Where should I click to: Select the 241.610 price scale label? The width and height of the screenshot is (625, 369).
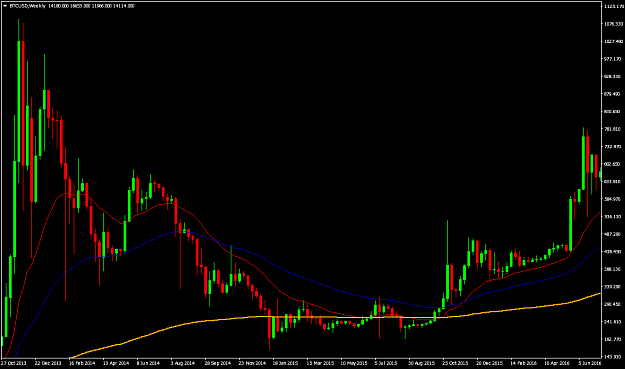coord(613,322)
